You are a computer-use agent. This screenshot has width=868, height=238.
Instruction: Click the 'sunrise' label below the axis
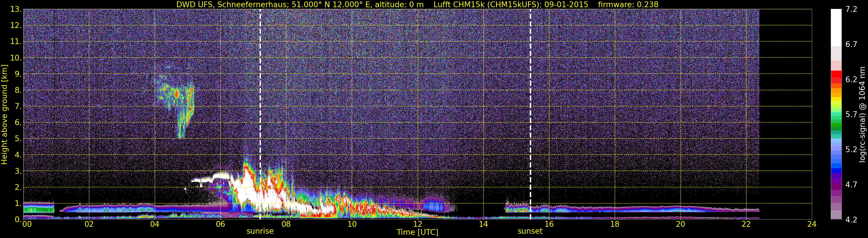click(x=260, y=231)
